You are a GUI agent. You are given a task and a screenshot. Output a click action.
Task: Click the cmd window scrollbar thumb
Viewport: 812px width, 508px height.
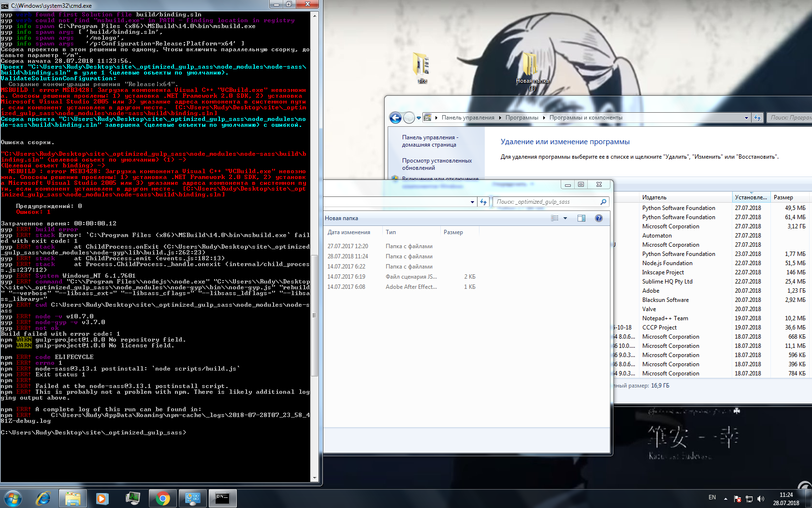[315, 315]
